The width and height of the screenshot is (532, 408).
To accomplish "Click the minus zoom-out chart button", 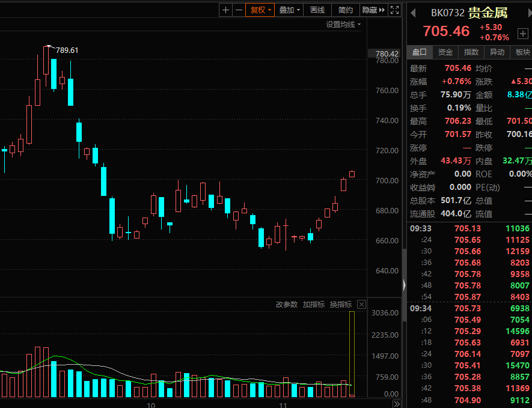I will [x=239, y=10].
